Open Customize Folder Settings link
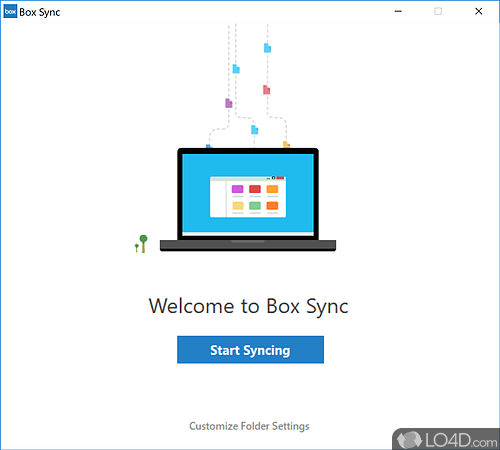 (x=249, y=426)
